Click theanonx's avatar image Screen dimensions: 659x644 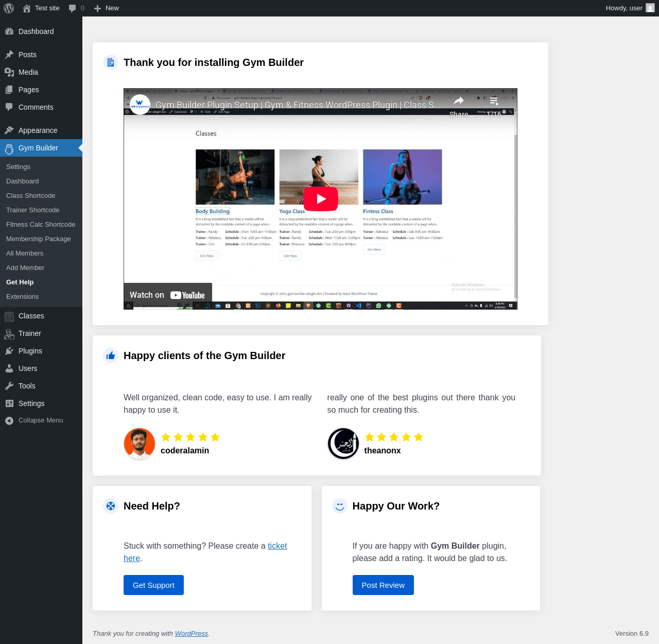coord(343,444)
